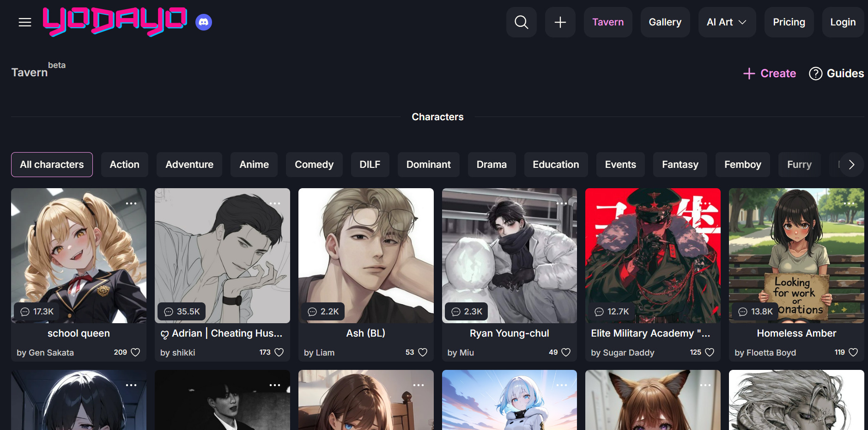The width and height of the screenshot is (868, 430).
Task: Open author shikki's profile
Action: click(x=178, y=353)
